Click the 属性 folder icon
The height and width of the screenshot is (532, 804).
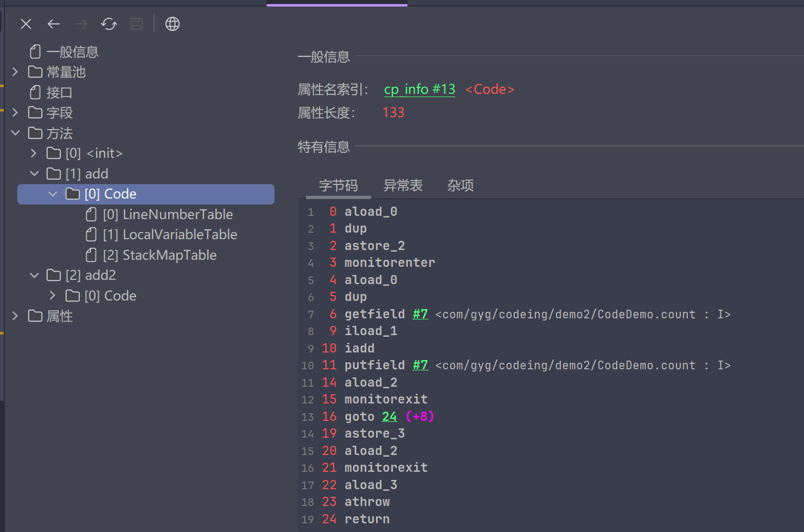[35, 316]
